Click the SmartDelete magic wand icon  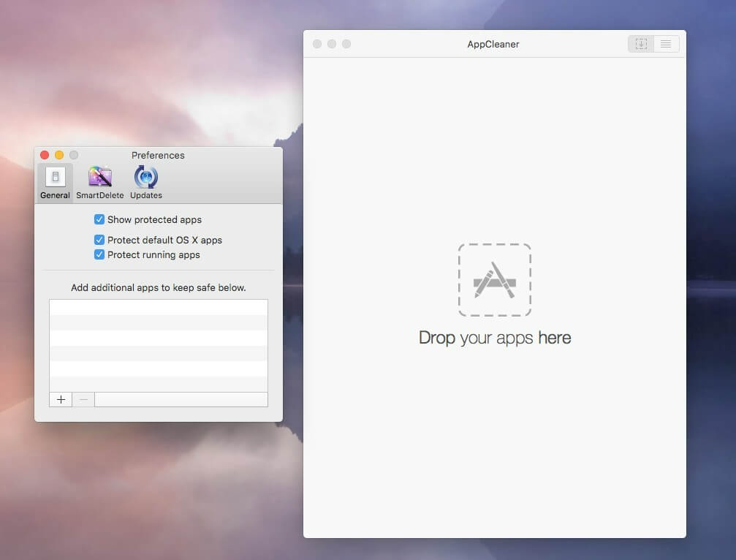click(99, 178)
